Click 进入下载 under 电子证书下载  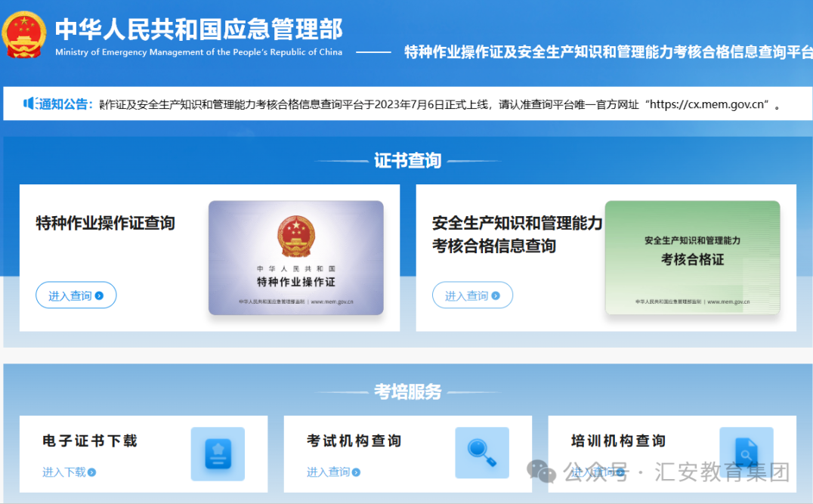pos(64,472)
